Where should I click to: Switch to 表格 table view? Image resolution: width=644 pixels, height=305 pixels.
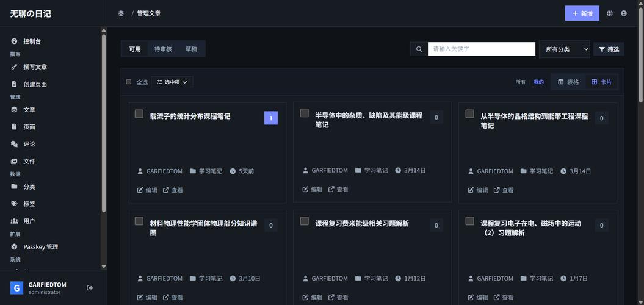tap(568, 82)
